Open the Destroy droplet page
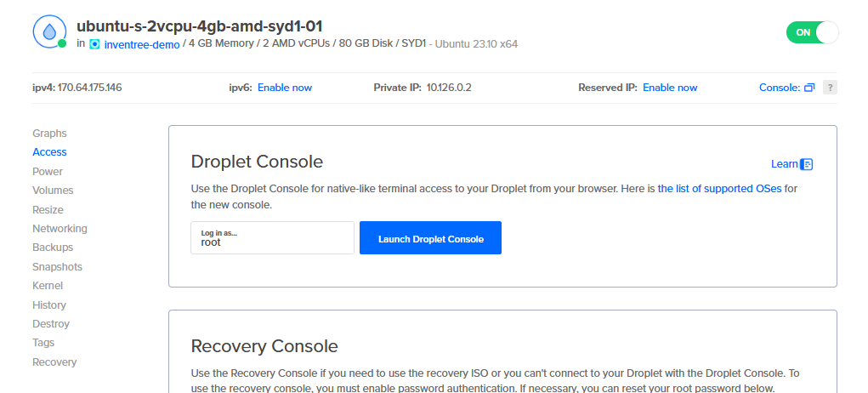The width and height of the screenshot is (868, 393). [x=51, y=324]
